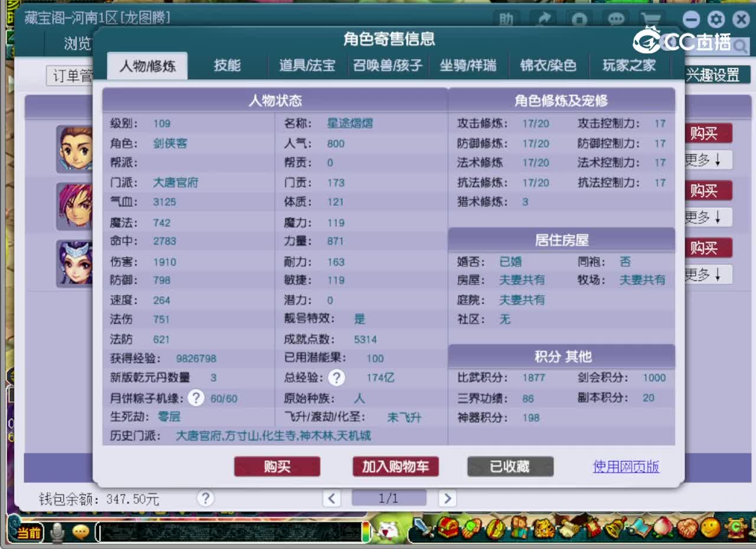The height and width of the screenshot is (549, 756).
Task: Click the microphone icon at the bottom left
Action: click(56, 531)
